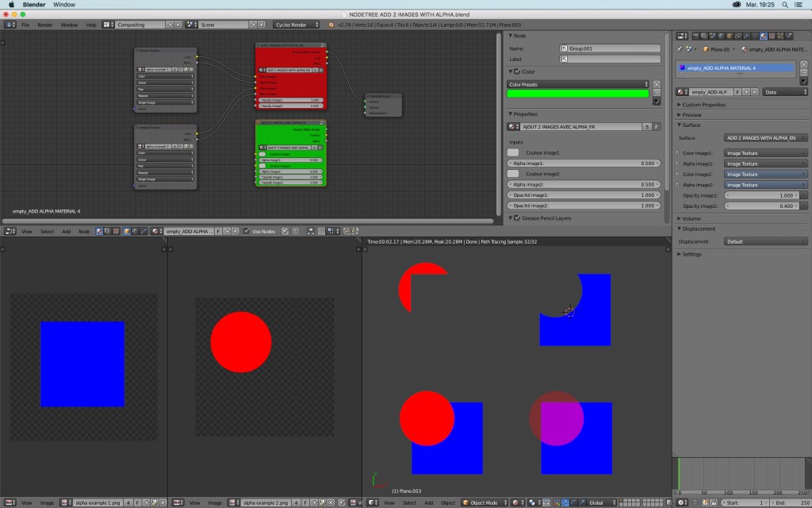Click the node Name field Group.001
The height and width of the screenshot is (508, 812).
(x=610, y=48)
